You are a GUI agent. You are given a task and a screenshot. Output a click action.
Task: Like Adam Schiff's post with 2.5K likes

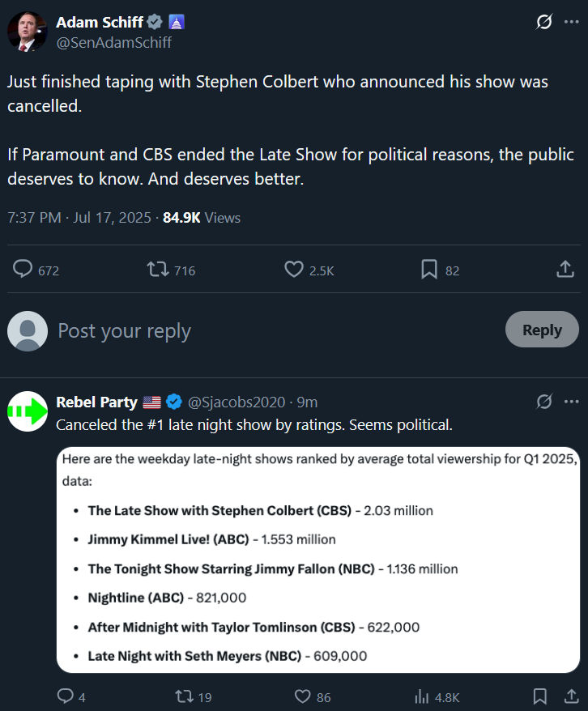click(x=294, y=270)
